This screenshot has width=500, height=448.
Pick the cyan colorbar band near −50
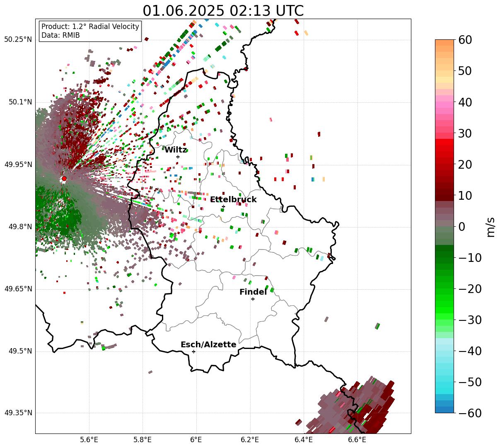click(x=444, y=385)
